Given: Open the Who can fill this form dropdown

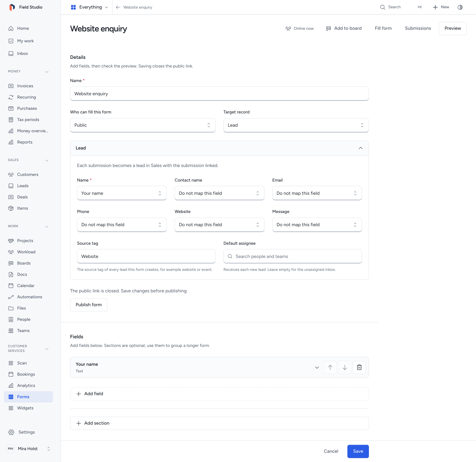Looking at the screenshot, I should click(143, 125).
